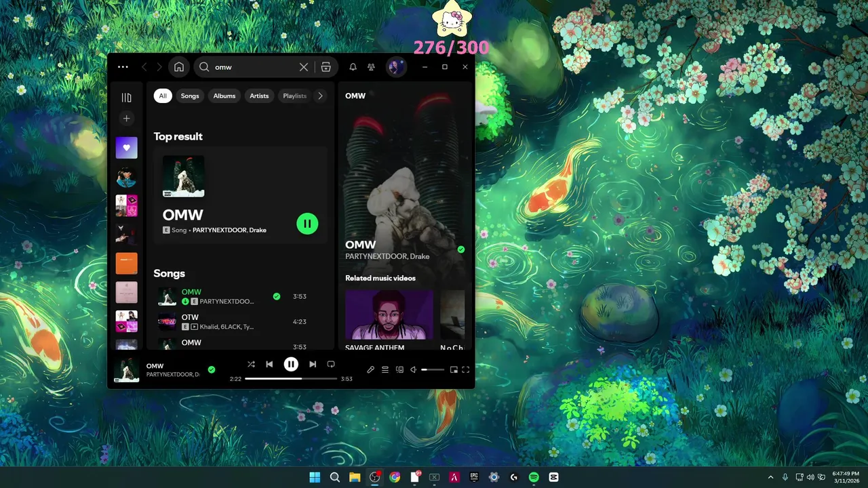
Task: Select the All filter chip
Action: pos(163,96)
